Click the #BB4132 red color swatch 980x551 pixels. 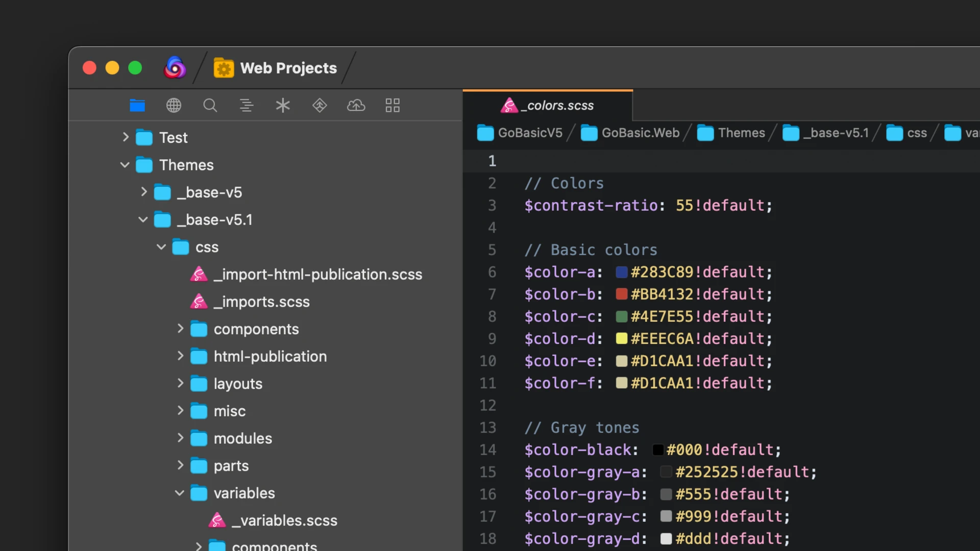click(x=621, y=294)
